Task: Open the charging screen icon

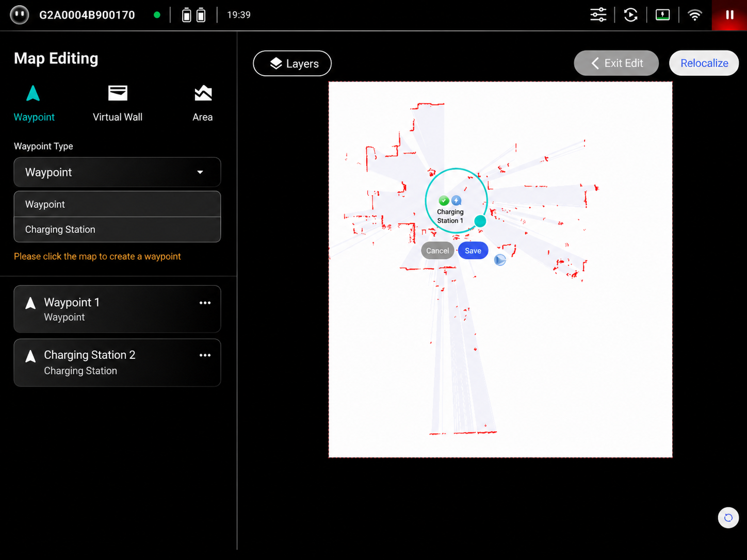Action: coord(662,14)
